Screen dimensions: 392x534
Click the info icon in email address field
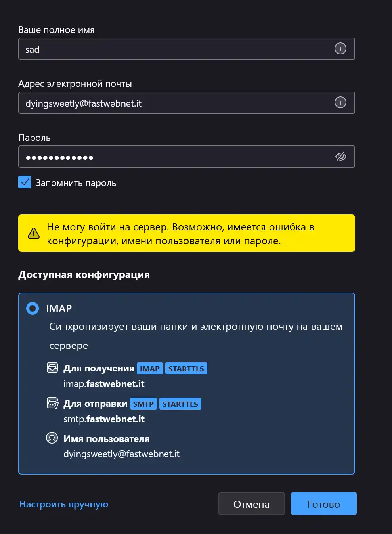(x=340, y=102)
